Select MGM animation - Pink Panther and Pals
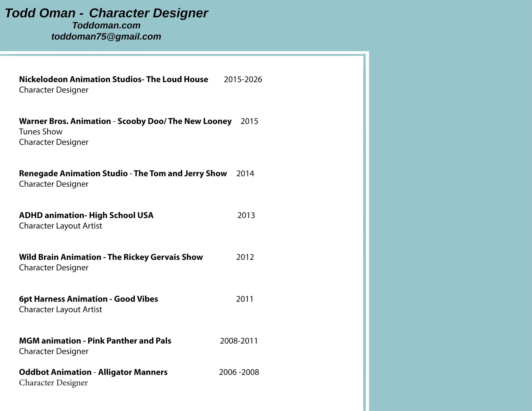 coord(95,341)
